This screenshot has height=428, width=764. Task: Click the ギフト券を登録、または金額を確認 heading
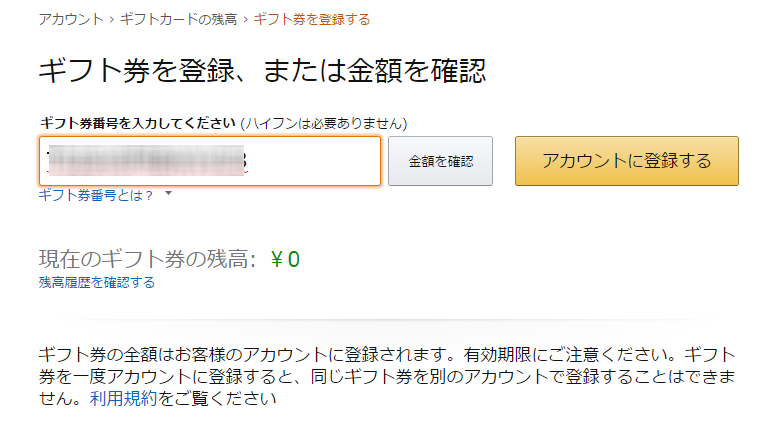click(262, 70)
